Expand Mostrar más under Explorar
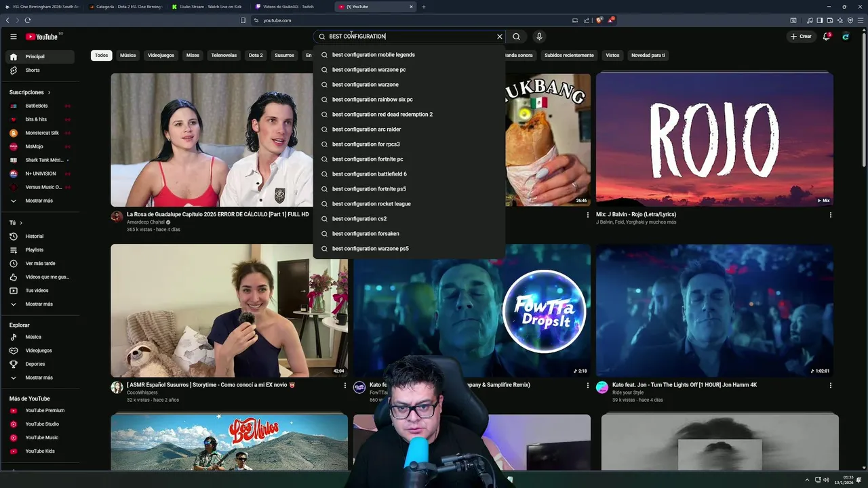Screen dimensions: 868x488 tap(41, 378)
